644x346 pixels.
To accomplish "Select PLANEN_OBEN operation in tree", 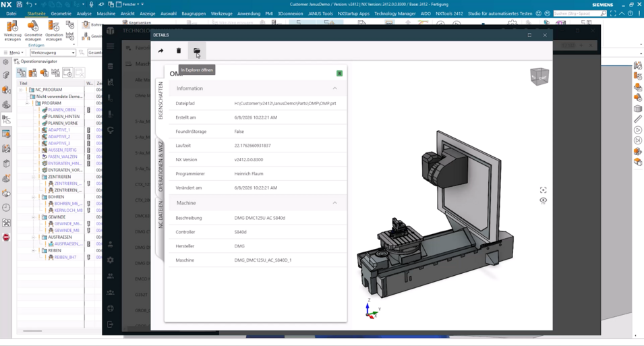I will pos(61,110).
